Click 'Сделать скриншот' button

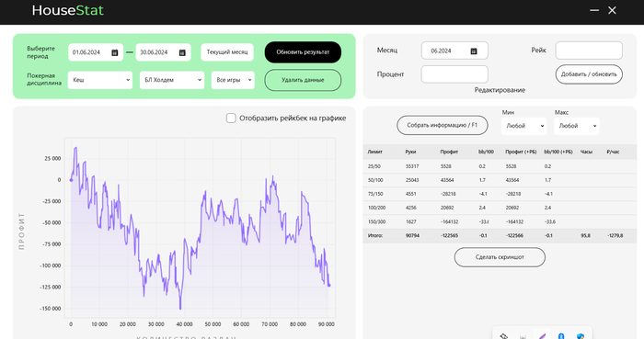pos(500,257)
